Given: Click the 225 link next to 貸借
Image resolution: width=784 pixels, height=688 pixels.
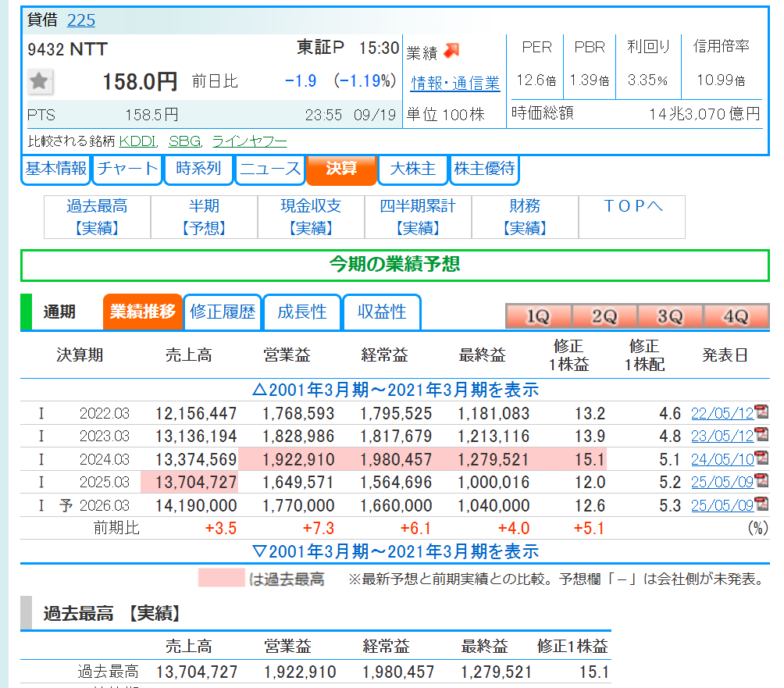Looking at the screenshot, I should click(80, 20).
